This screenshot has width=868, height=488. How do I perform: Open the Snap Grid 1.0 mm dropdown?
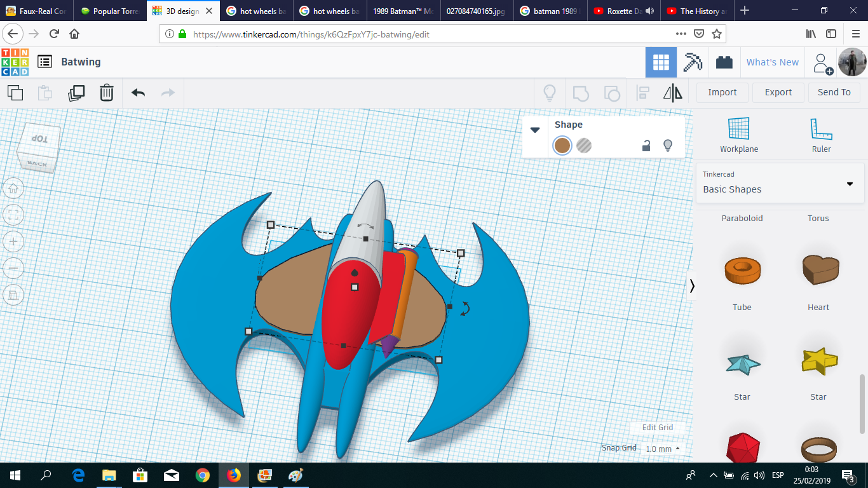(663, 449)
